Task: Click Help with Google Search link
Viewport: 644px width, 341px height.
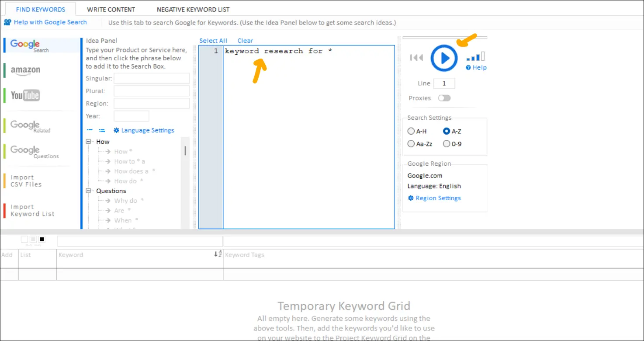Action: (45, 22)
